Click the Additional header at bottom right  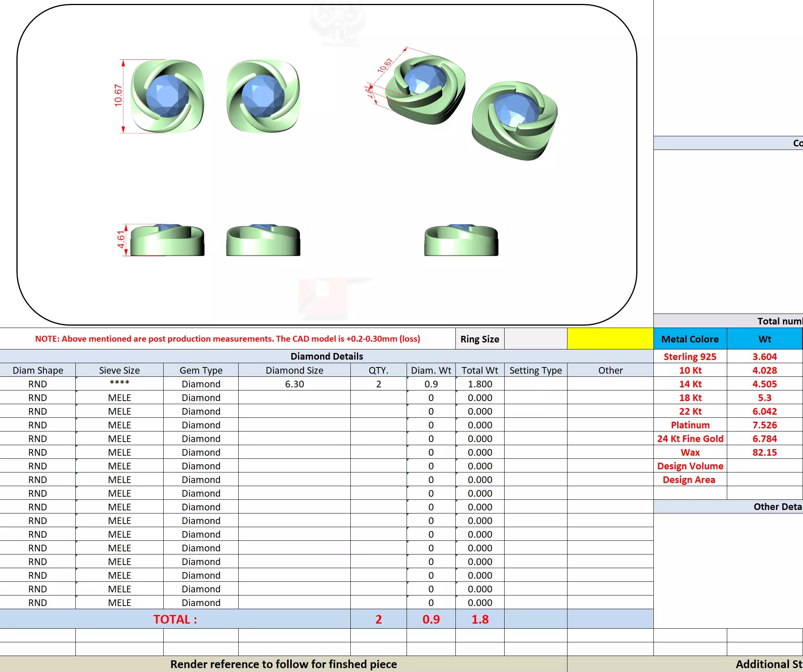pos(685,664)
